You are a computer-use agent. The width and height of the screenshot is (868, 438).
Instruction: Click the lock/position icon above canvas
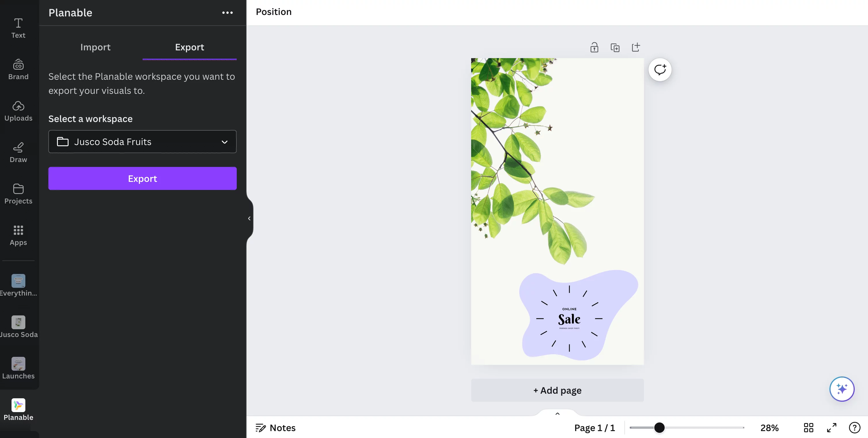tap(594, 47)
